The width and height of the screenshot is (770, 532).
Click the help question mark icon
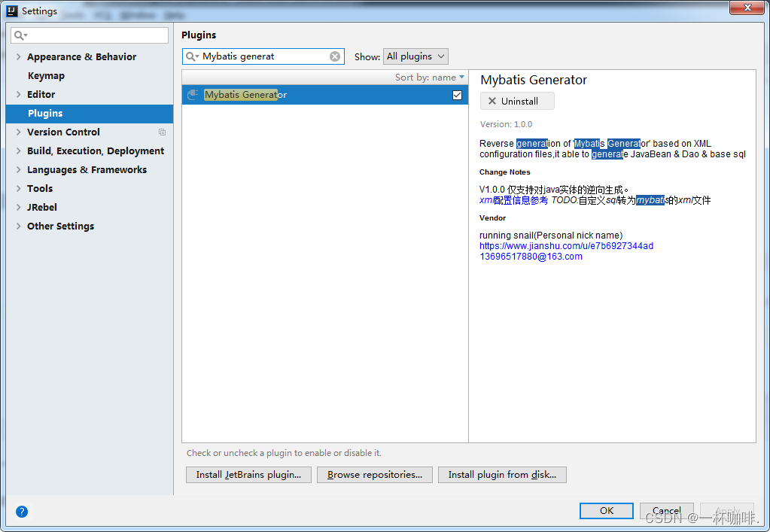[22, 512]
